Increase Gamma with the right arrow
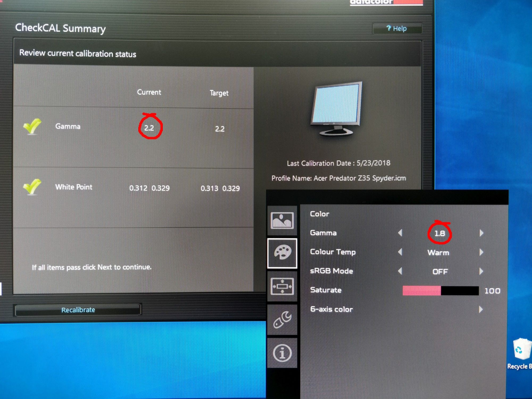The height and width of the screenshot is (399, 532). tap(481, 233)
